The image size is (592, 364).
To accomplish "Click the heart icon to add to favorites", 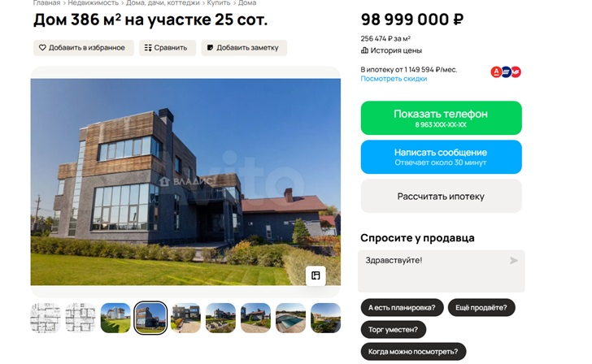I will [42, 48].
